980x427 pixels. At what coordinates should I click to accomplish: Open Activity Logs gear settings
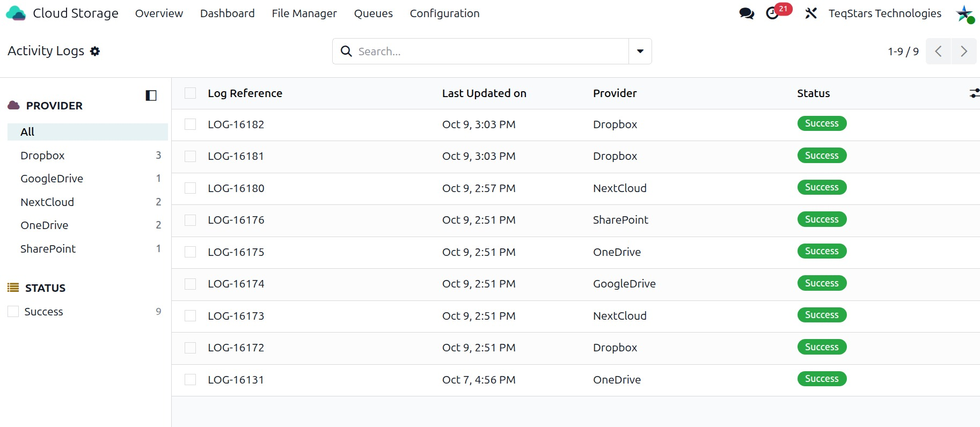(95, 51)
